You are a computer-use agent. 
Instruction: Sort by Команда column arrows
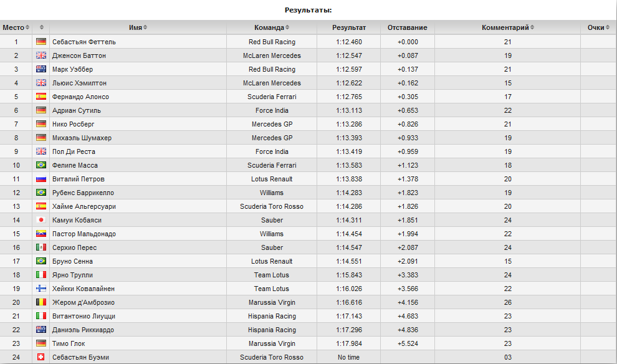[x=287, y=27]
